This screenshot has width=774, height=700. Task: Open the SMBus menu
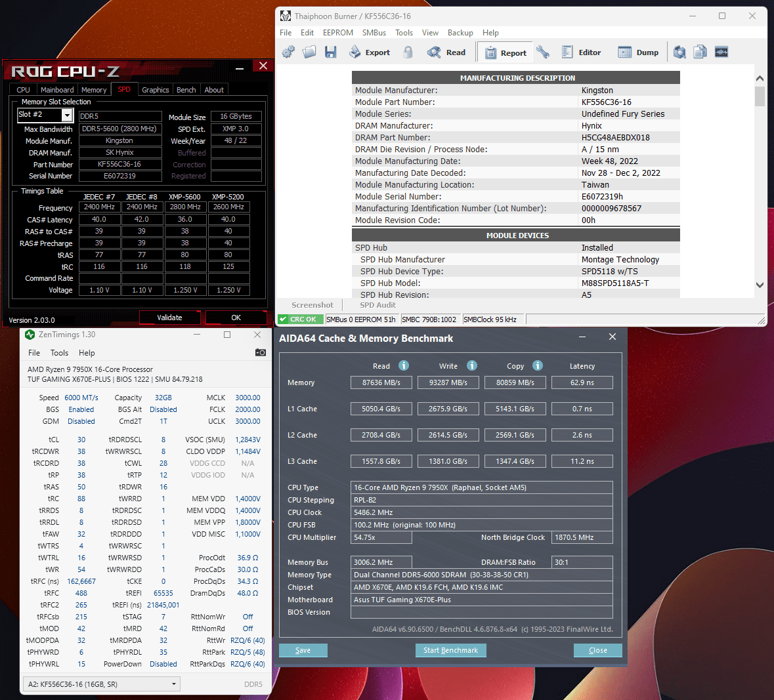coord(374,33)
